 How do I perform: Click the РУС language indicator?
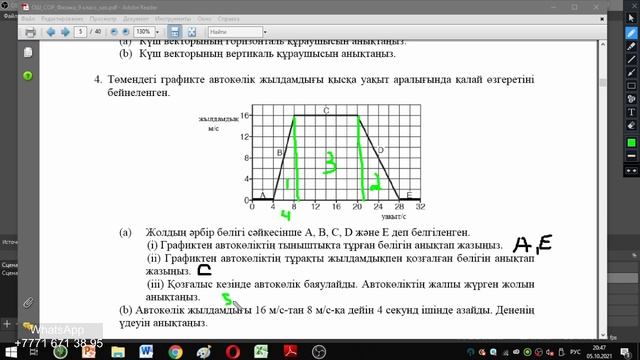pos(575,352)
